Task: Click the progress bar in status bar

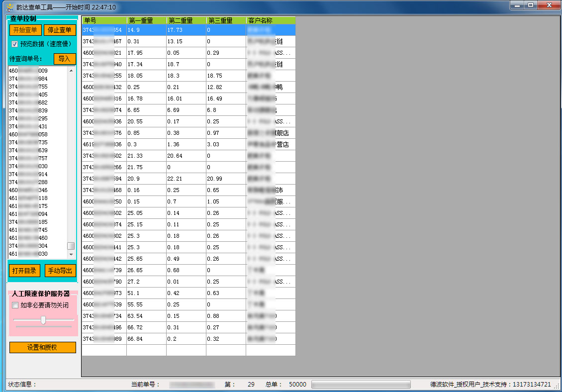Action: click(x=361, y=385)
